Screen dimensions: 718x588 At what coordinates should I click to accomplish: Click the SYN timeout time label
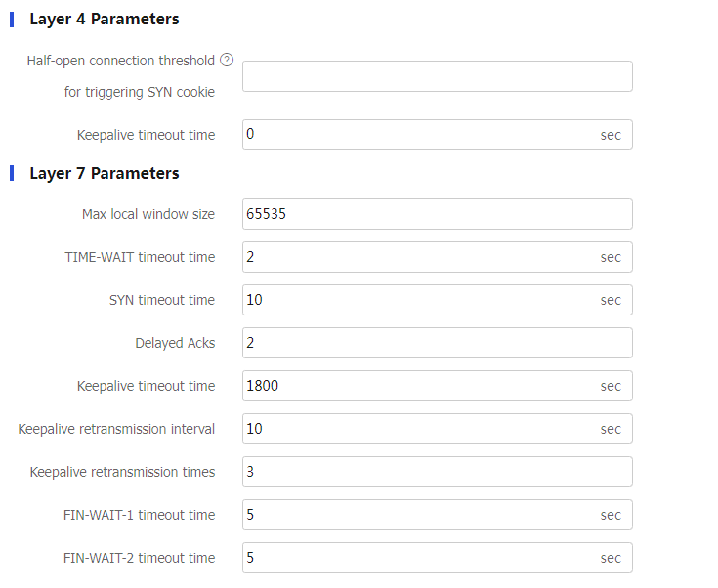[162, 300]
